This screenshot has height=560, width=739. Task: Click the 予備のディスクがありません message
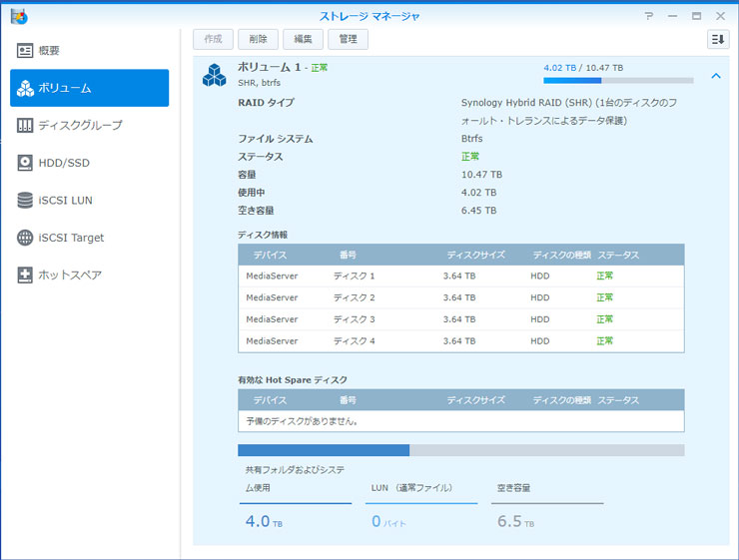pos(302,421)
